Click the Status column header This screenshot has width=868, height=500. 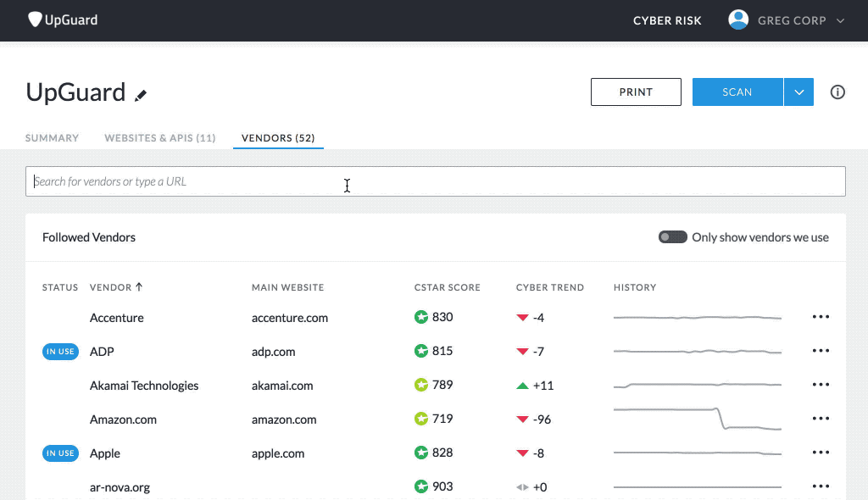point(60,287)
